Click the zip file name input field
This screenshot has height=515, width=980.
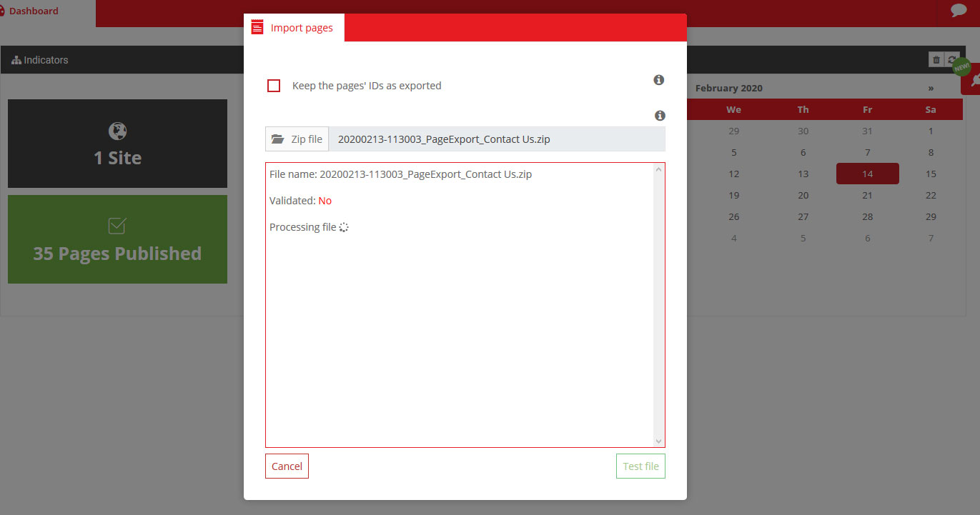coord(496,139)
